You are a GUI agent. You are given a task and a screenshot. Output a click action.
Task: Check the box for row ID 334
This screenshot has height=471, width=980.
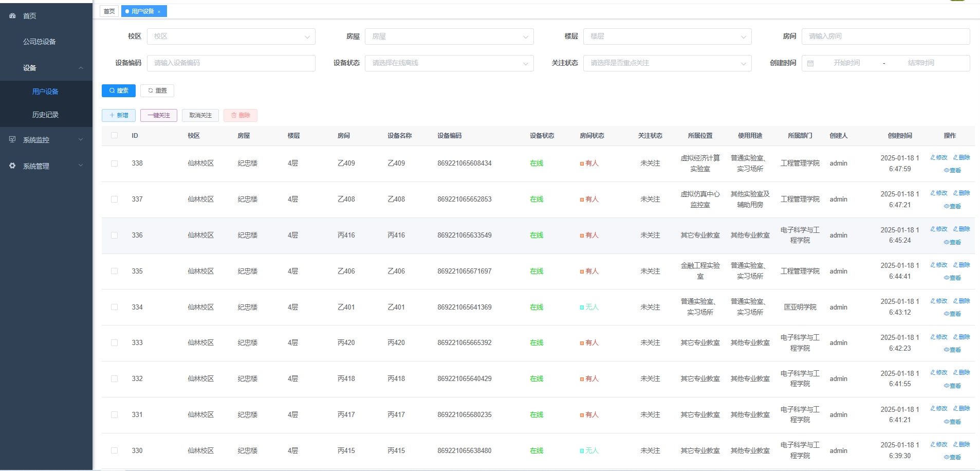coord(114,307)
